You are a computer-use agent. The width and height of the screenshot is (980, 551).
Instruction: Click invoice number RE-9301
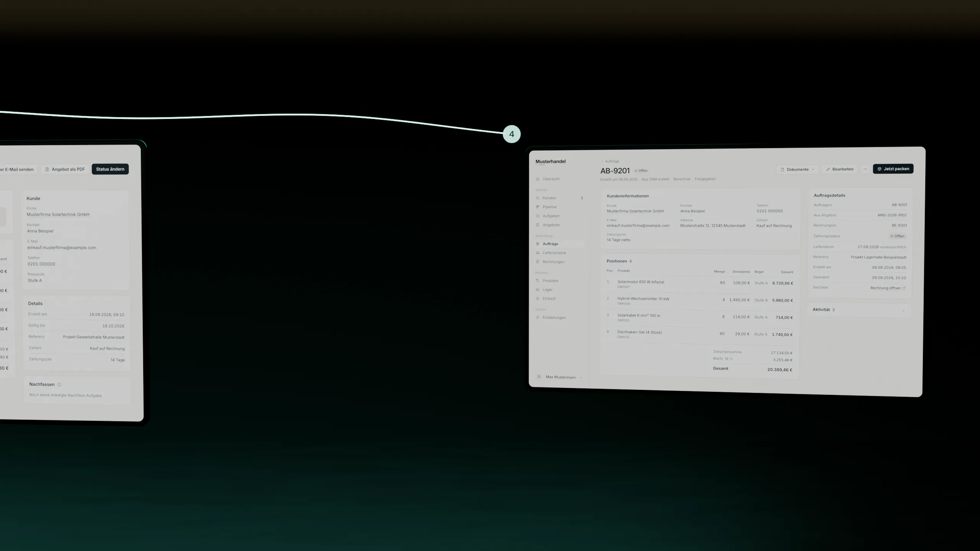click(x=899, y=225)
